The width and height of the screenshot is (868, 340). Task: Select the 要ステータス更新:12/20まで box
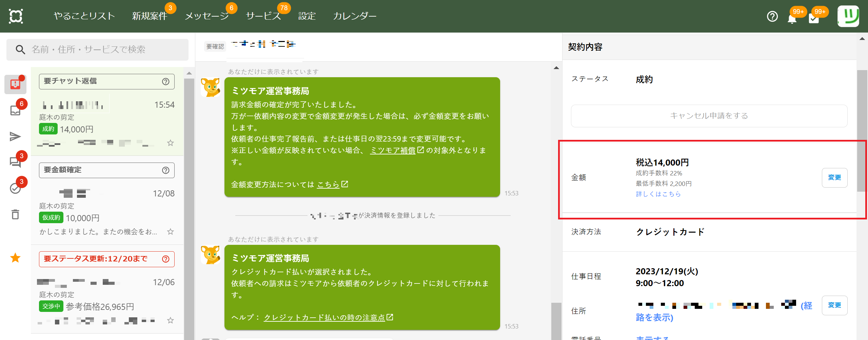(106, 259)
